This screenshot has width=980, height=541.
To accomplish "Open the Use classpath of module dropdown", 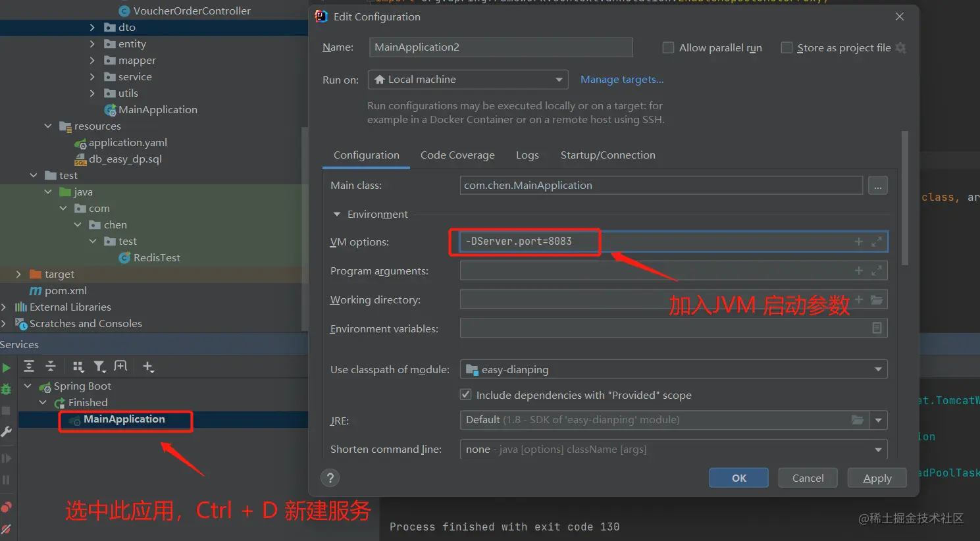I will point(673,369).
